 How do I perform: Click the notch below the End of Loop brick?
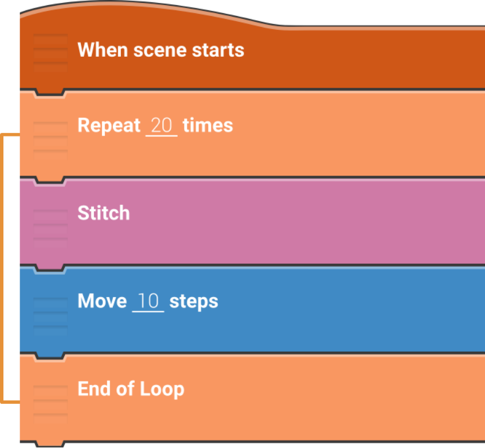tap(49, 443)
